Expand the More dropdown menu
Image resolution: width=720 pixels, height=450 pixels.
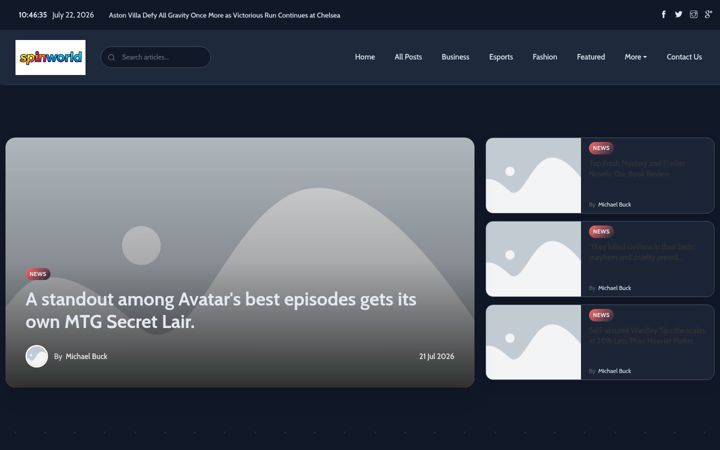(635, 57)
